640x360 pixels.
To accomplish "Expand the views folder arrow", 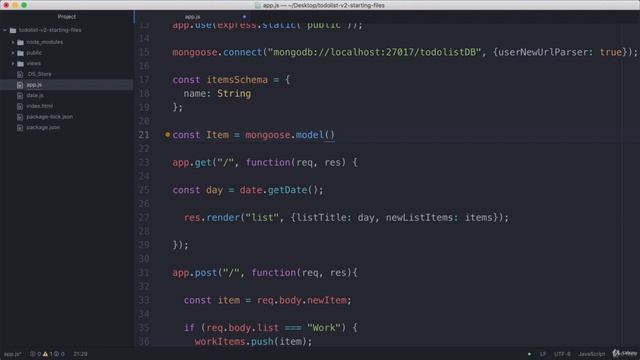I will 13,63.
